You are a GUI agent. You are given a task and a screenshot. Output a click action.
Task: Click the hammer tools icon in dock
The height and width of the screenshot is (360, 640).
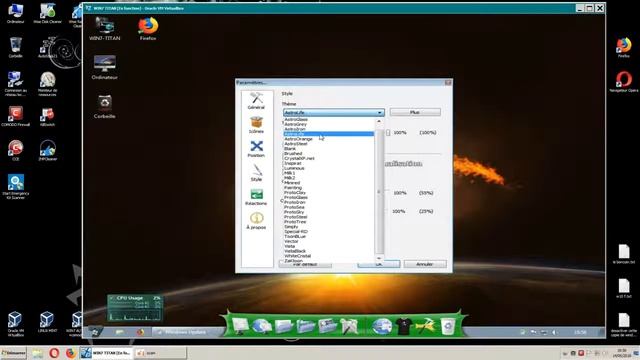pyautogui.click(x=425, y=327)
